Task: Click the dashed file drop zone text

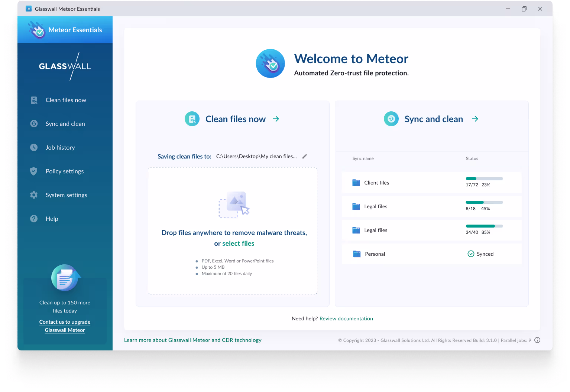Action: click(x=234, y=238)
